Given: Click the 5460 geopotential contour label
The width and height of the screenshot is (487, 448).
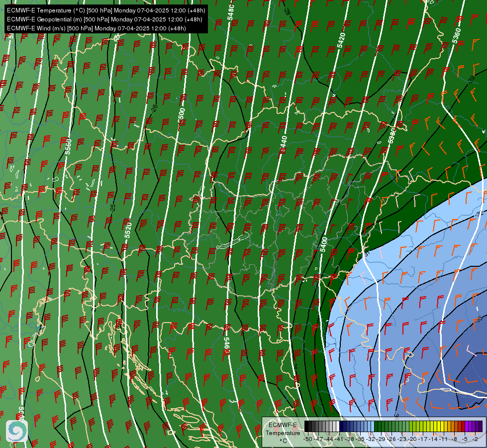Looking at the screenshot, I should coord(227,345).
